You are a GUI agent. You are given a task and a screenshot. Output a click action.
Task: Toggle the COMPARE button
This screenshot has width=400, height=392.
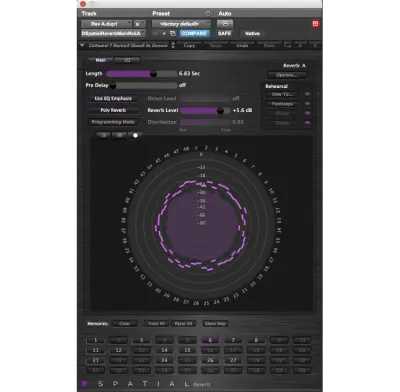click(194, 33)
